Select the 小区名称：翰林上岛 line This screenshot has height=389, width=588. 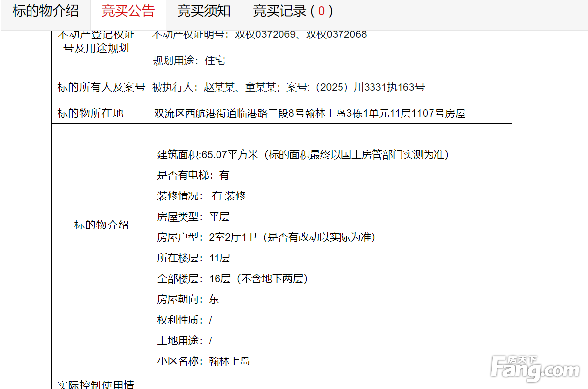(x=204, y=361)
